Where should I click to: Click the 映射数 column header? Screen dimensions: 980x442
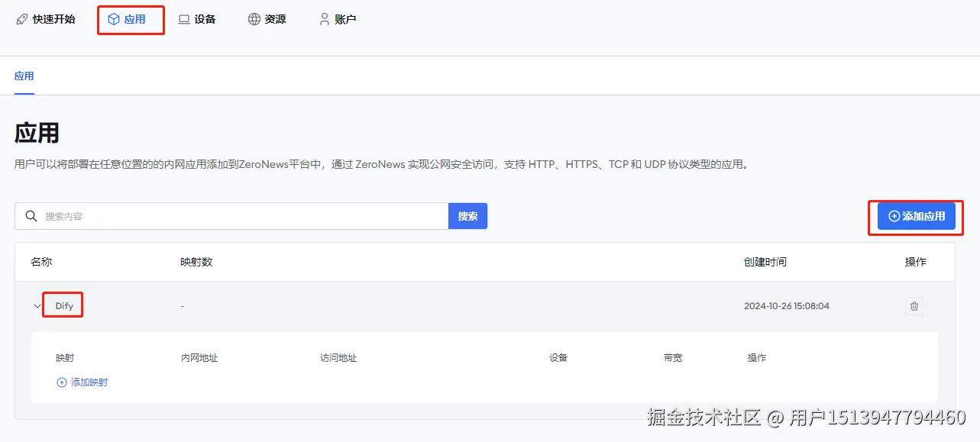(196, 262)
